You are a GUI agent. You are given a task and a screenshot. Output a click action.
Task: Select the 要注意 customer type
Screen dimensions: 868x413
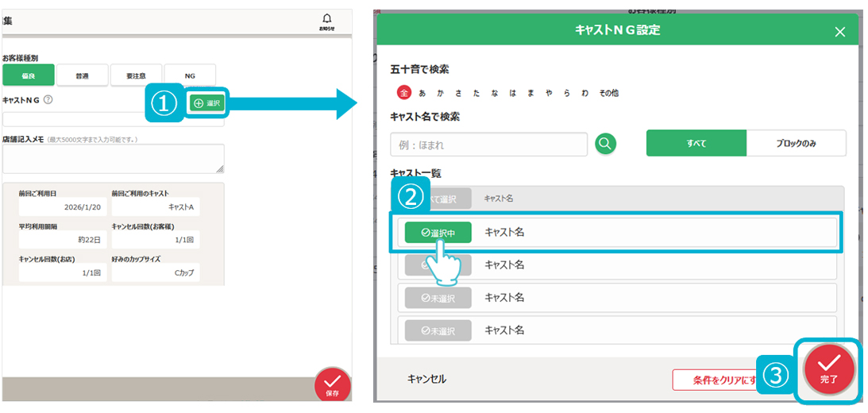136,75
